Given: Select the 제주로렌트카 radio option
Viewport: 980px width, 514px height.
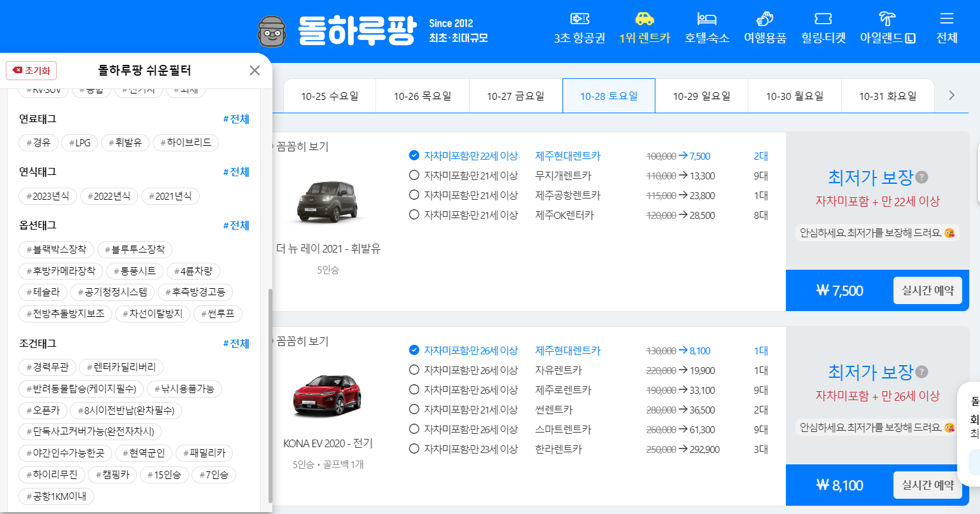Looking at the screenshot, I should pyautogui.click(x=414, y=389).
